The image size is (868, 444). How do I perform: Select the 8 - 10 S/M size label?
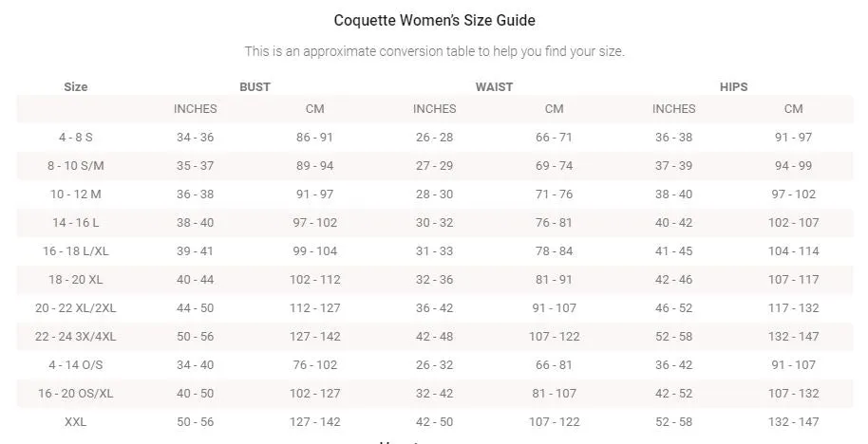pyautogui.click(x=76, y=165)
